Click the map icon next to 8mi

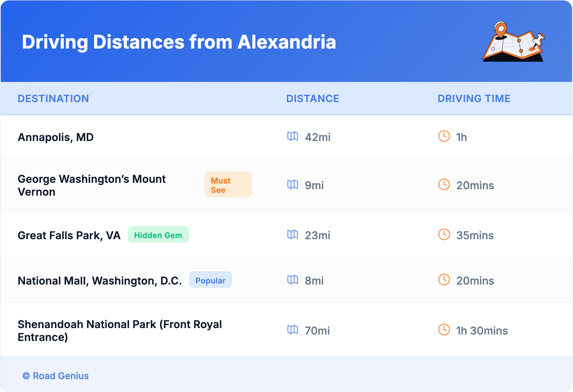[293, 280]
